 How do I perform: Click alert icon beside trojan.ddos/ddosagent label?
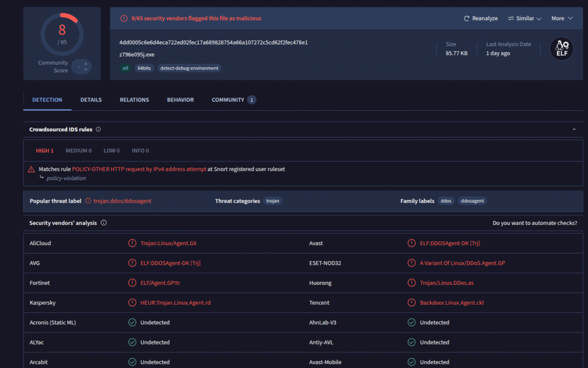[x=88, y=201]
